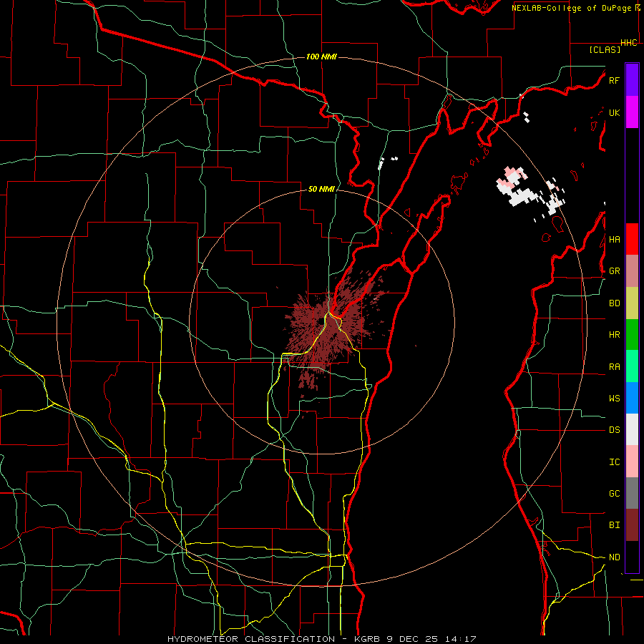The width and height of the screenshot is (644, 644).
Task: Click the GR legend color swatch
Action: coord(632,271)
